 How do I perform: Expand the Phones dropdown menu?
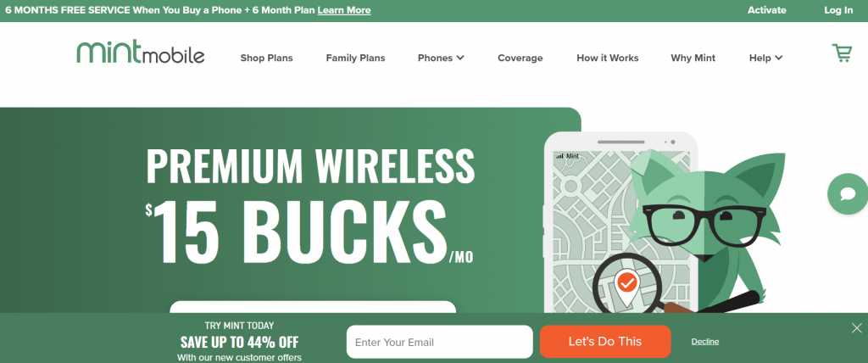click(441, 58)
